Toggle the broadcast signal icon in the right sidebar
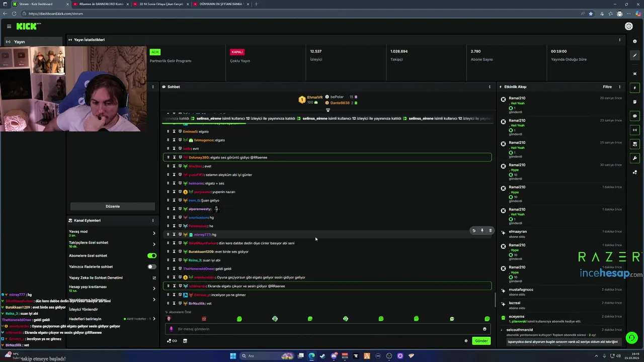644x362 pixels. coord(635,130)
